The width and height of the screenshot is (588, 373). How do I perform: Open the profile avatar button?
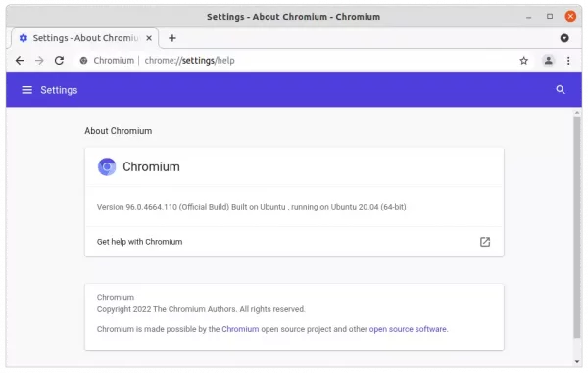pyautogui.click(x=548, y=61)
